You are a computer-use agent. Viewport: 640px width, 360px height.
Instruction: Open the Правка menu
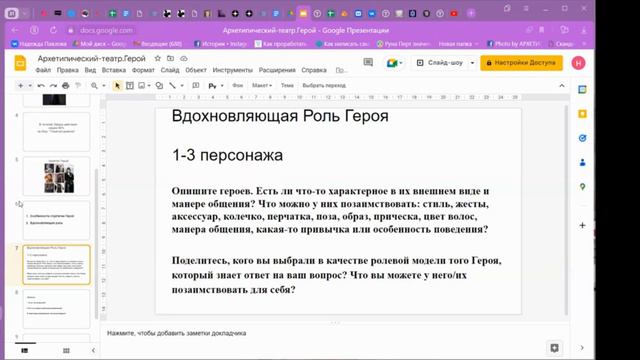tap(67, 70)
